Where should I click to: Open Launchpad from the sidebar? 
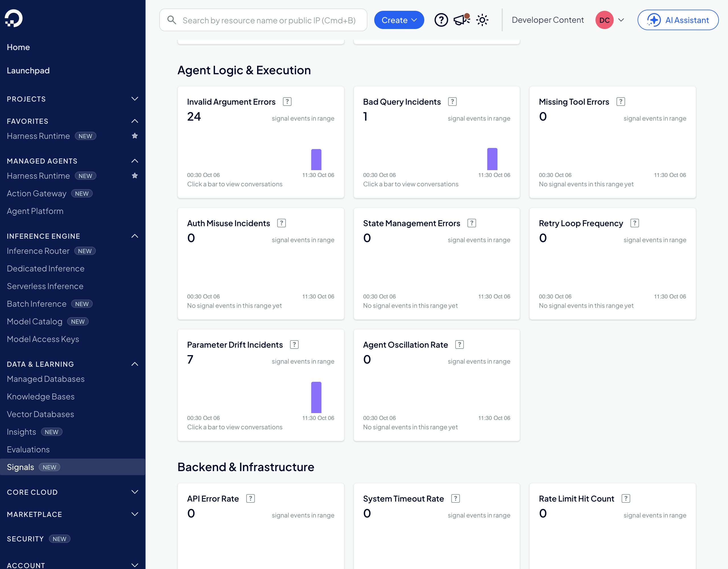[x=28, y=71]
